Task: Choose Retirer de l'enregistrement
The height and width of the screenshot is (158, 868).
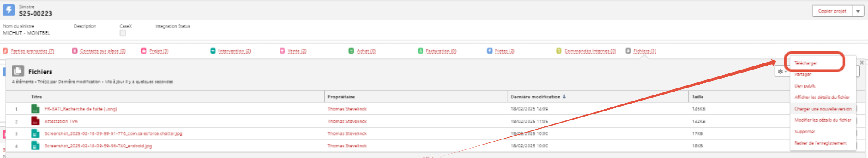Action: pos(821,143)
